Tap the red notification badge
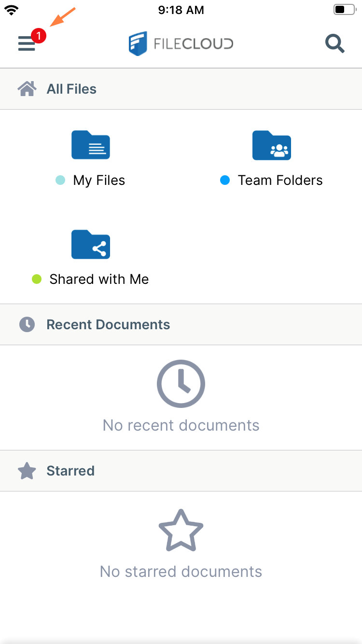The width and height of the screenshot is (362, 644). pyautogui.click(x=39, y=35)
